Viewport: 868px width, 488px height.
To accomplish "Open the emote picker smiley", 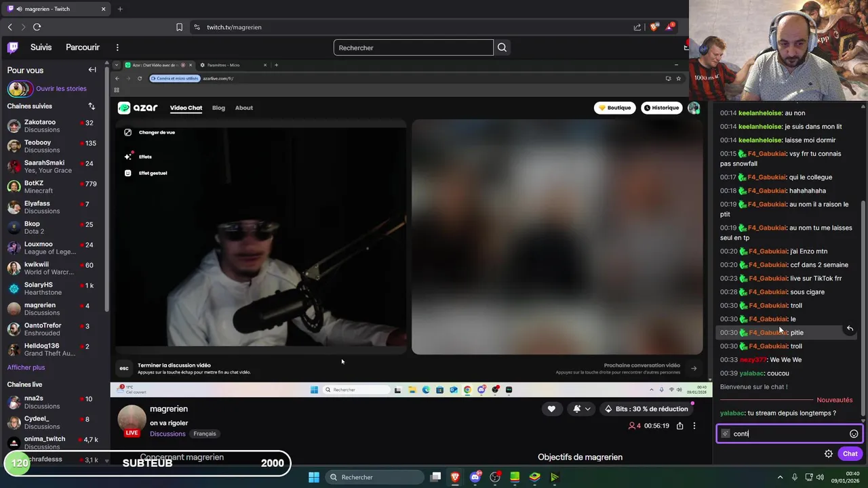I will point(854,434).
